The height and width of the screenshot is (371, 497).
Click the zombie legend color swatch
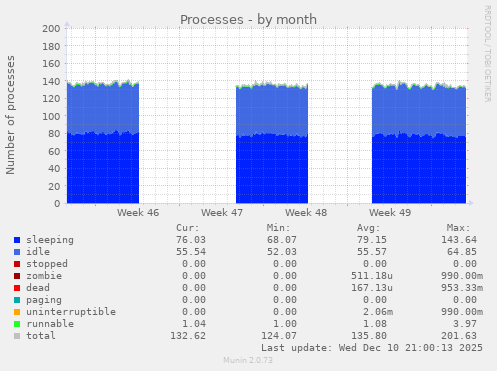pyautogui.click(x=17, y=276)
